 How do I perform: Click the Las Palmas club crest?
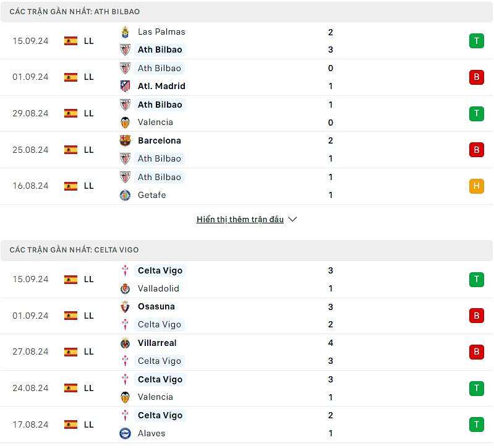click(125, 32)
